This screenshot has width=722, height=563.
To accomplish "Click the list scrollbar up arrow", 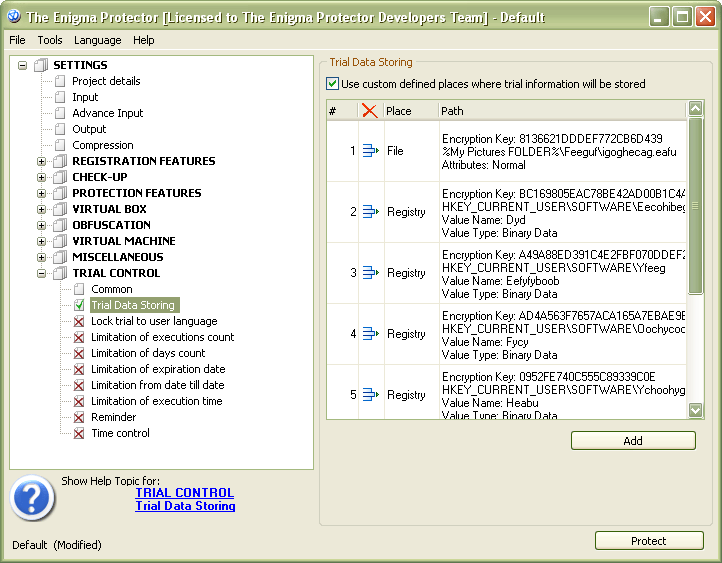I will (x=695, y=109).
